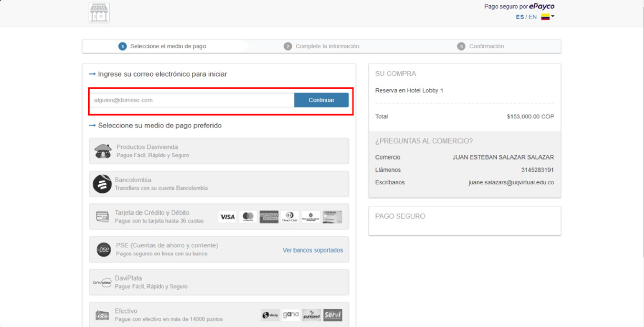Viewport: 644px width, 327px height.
Task: Click merchant name JUAN ESTEBAN SALAZAR SALAZAR
Action: pyautogui.click(x=503, y=157)
